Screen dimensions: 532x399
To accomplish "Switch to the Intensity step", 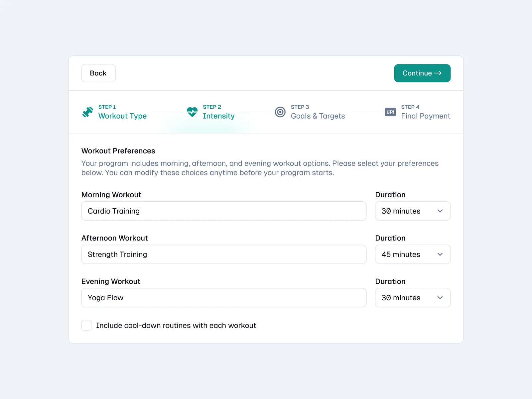I will click(x=218, y=116).
